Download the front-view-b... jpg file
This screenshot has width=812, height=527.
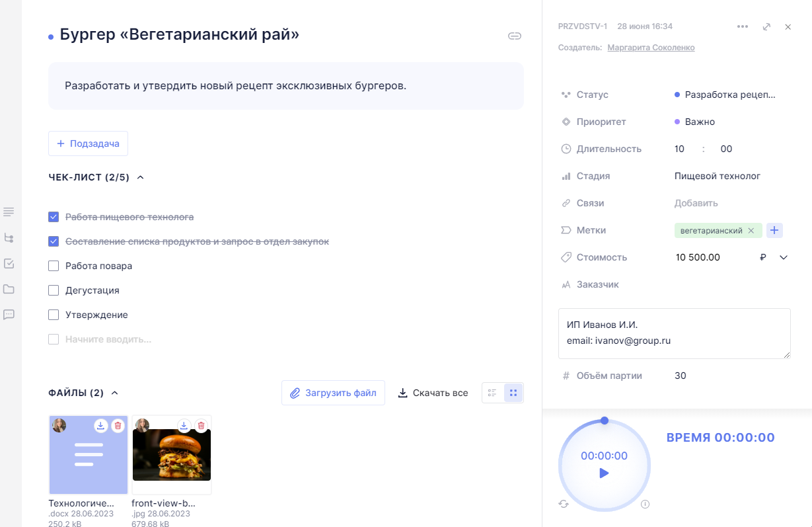tap(184, 425)
